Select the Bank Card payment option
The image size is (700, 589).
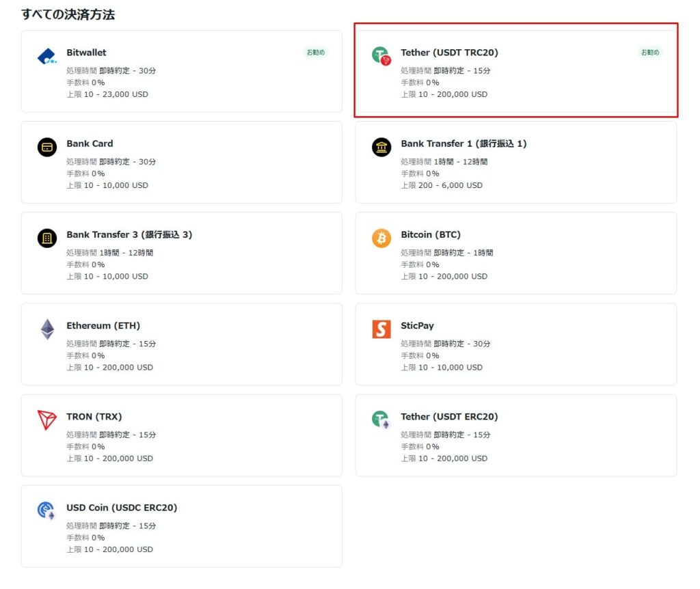click(181, 162)
